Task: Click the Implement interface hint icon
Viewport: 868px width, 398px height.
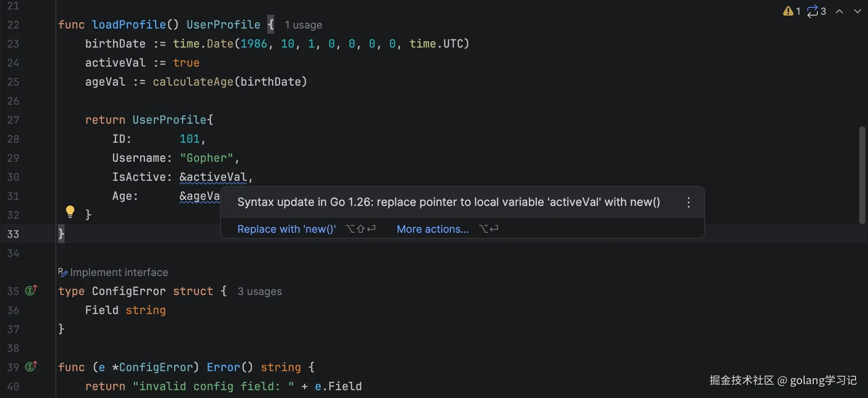Action: tap(63, 272)
